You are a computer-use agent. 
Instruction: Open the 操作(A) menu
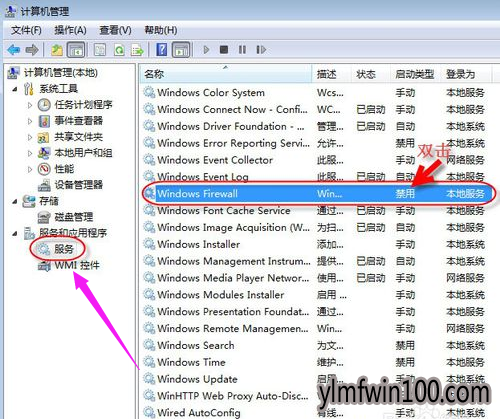[x=70, y=30]
